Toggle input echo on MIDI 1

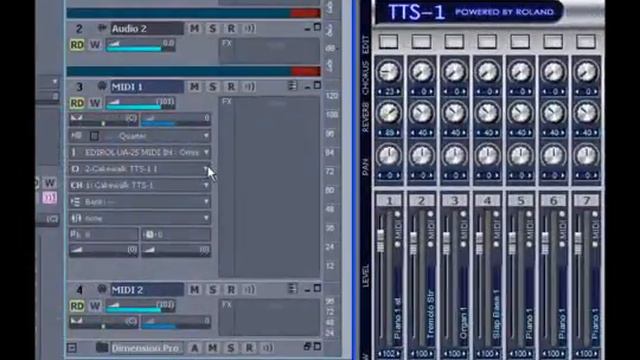(x=249, y=87)
